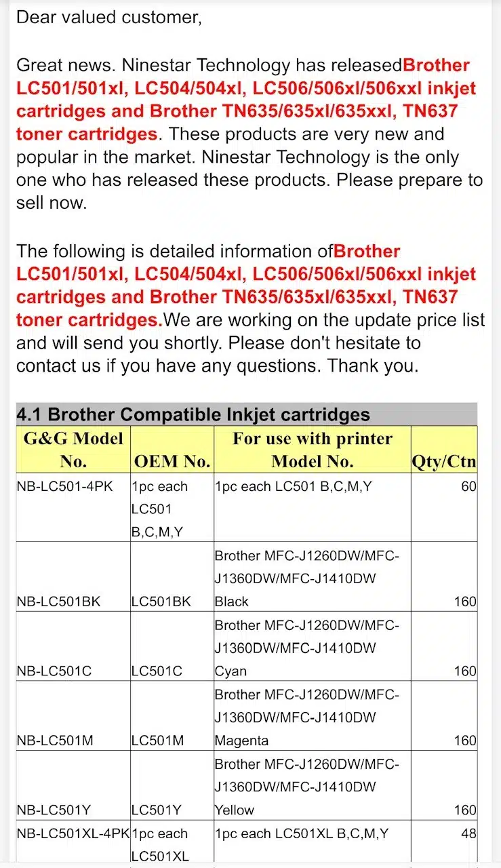The image size is (501, 868).
Task: Click the NB-LC501M model cell
Action: pos(54,741)
